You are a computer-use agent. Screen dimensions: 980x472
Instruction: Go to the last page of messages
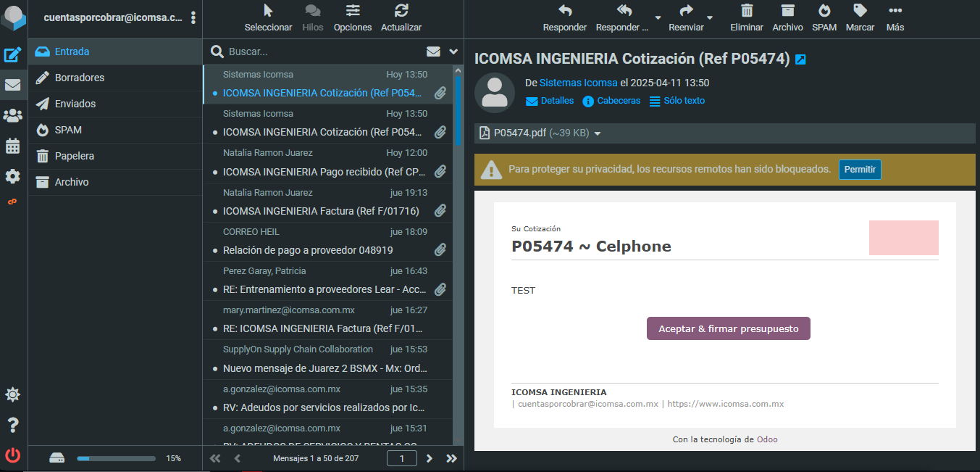tap(452, 458)
